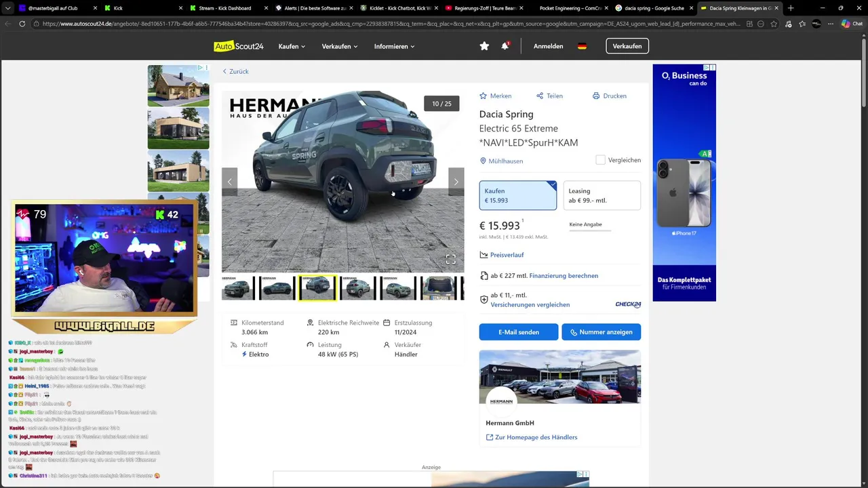868x488 pixels.
Task: Click Anmelden to sign in
Action: click(548, 46)
